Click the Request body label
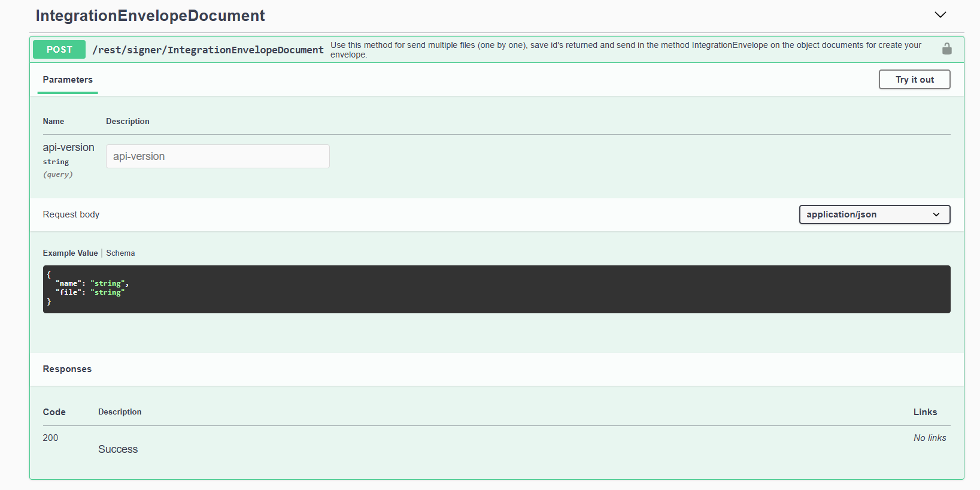Image resolution: width=980 pixels, height=490 pixels. tap(71, 214)
